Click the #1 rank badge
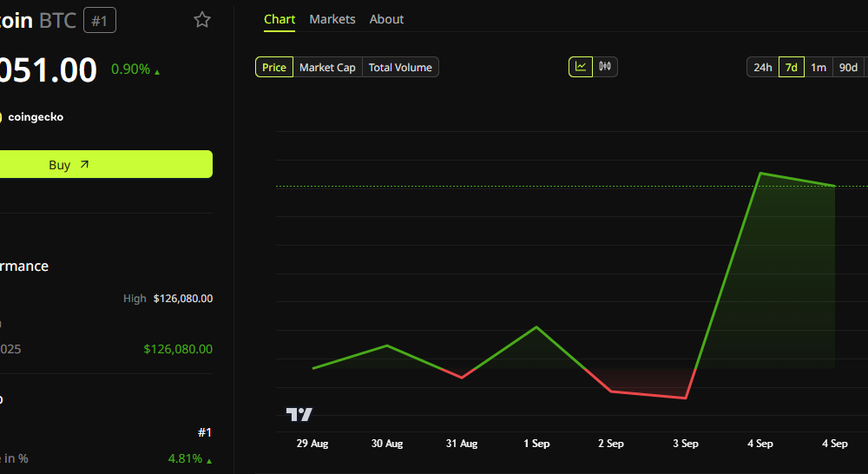Image resolution: width=868 pixels, height=474 pixels. [x=100, y=21]
